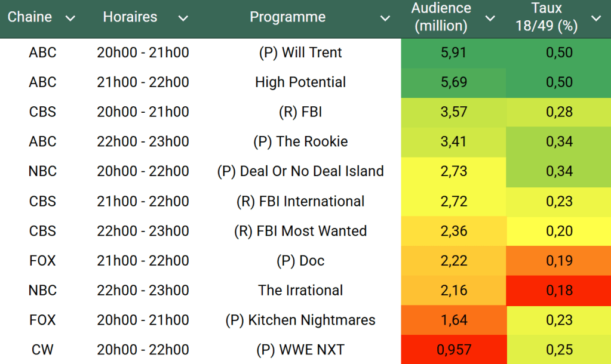Select the 5,91 audience cell
This screenshot has width=611, height=364.
[453, 53]
